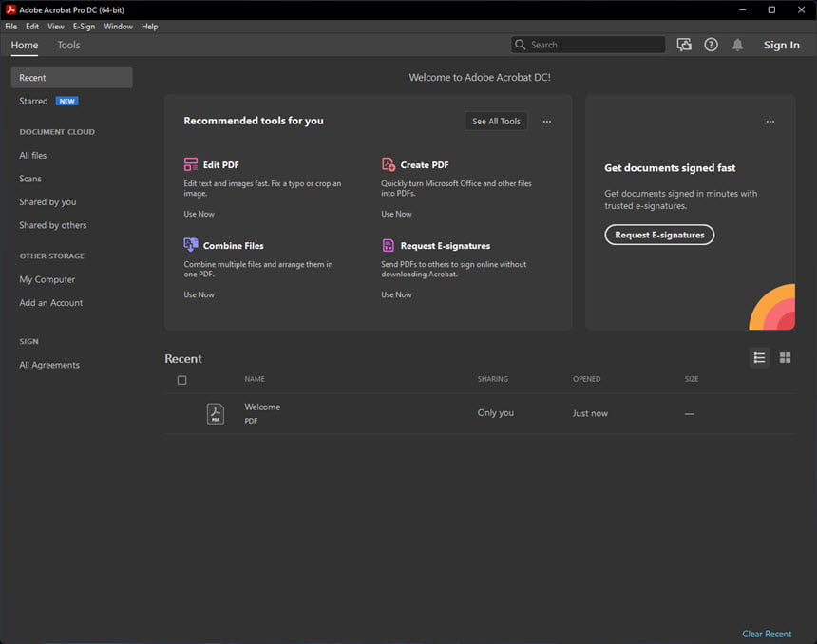Open the Recommended tools more options menu
This screenshot has height=644, width=817.
point(546,122)
